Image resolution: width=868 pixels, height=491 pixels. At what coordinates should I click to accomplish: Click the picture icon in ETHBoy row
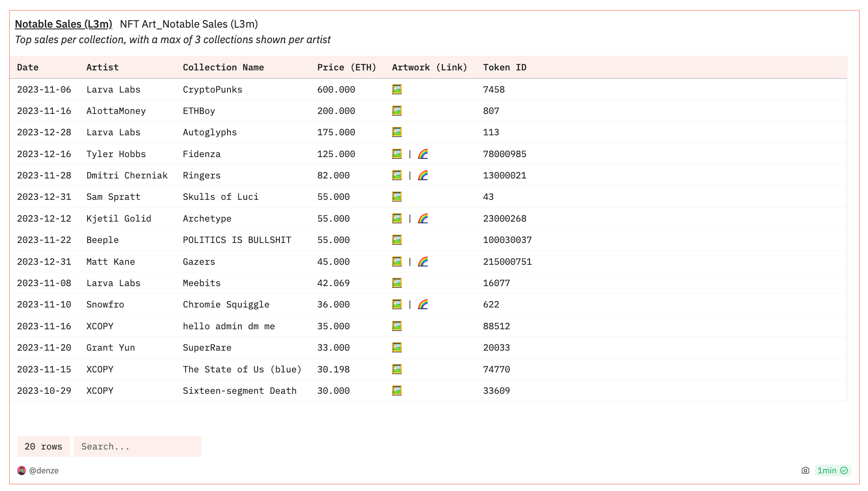pos(397,111)
